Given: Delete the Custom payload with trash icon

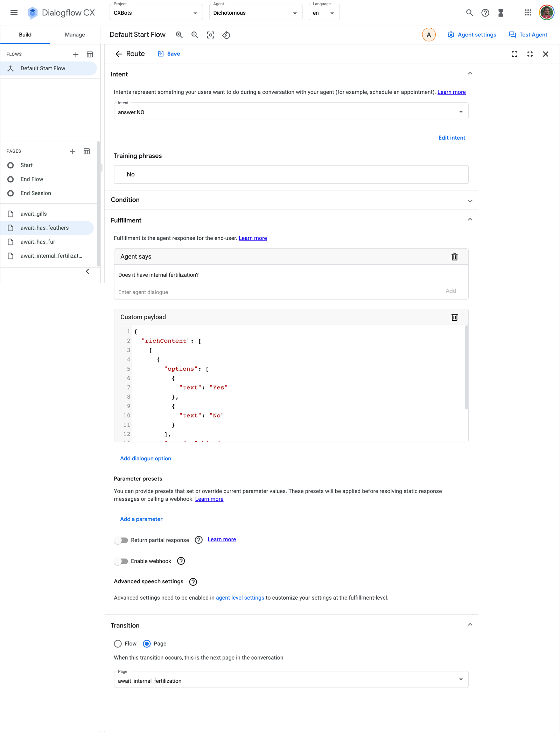Looking at the screenshot, I should pos(454,317).
